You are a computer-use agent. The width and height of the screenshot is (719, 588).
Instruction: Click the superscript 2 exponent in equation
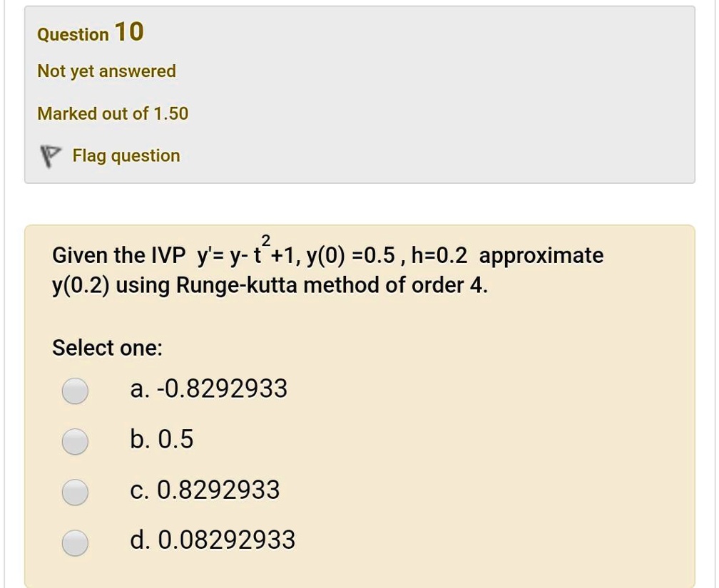click(x=266, y=239)
